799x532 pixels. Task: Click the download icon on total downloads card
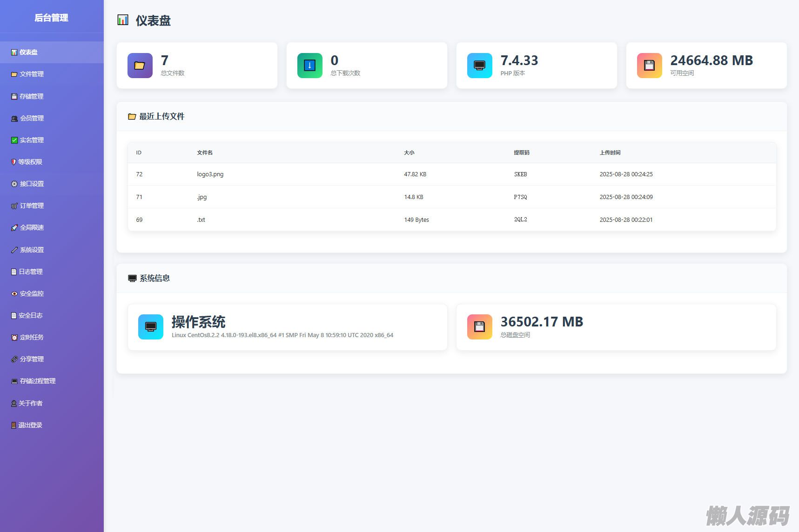[x=309, y=66]
